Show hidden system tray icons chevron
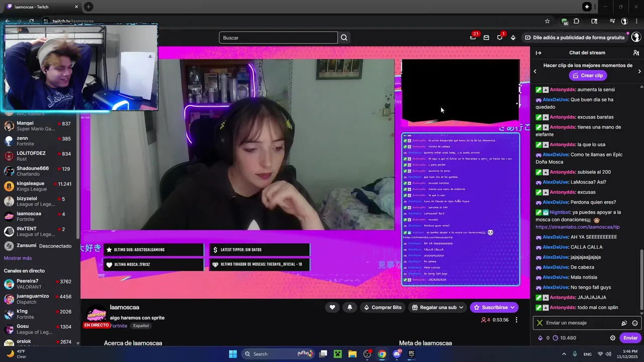This screenshot has width=644, height=362. pyautogui.click(x=563, y=354)
